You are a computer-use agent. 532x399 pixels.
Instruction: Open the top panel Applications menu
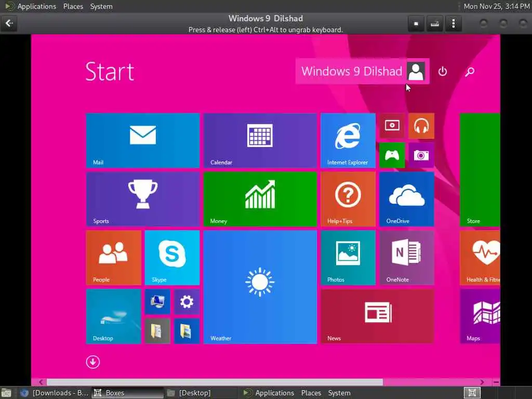coord(37,6)
